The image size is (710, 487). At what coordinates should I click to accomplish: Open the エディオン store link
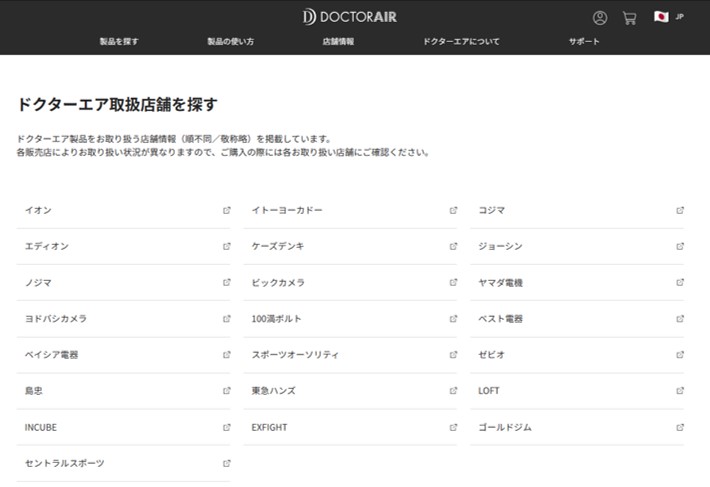(x=124, y=247)
